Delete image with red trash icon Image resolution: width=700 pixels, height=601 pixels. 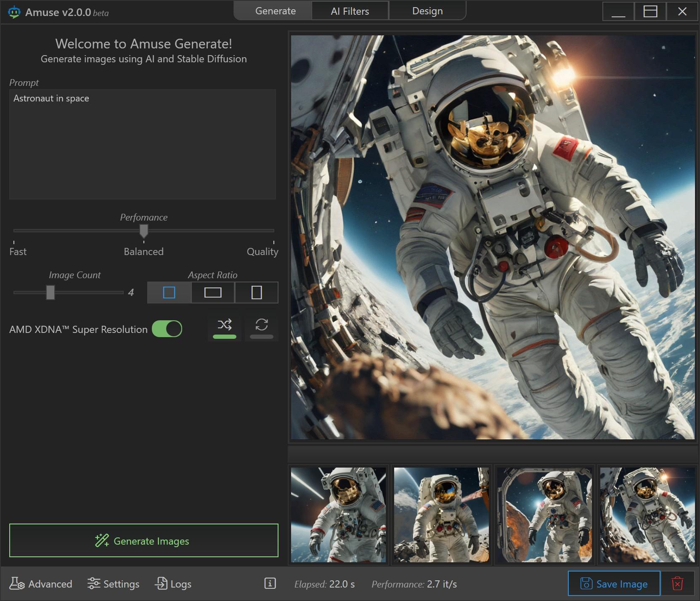[x=677, y=584]
